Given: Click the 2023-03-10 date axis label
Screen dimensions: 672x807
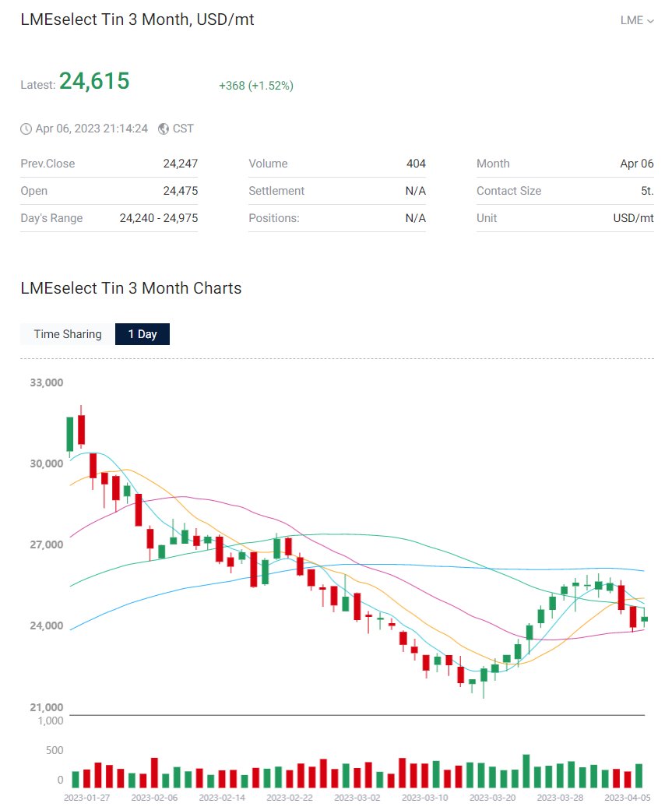Looking at the screenshot, I should click(424, 797).
